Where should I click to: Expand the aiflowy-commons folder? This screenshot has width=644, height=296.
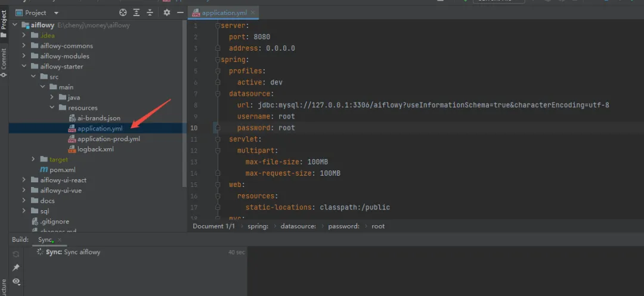tap(24, 46)
